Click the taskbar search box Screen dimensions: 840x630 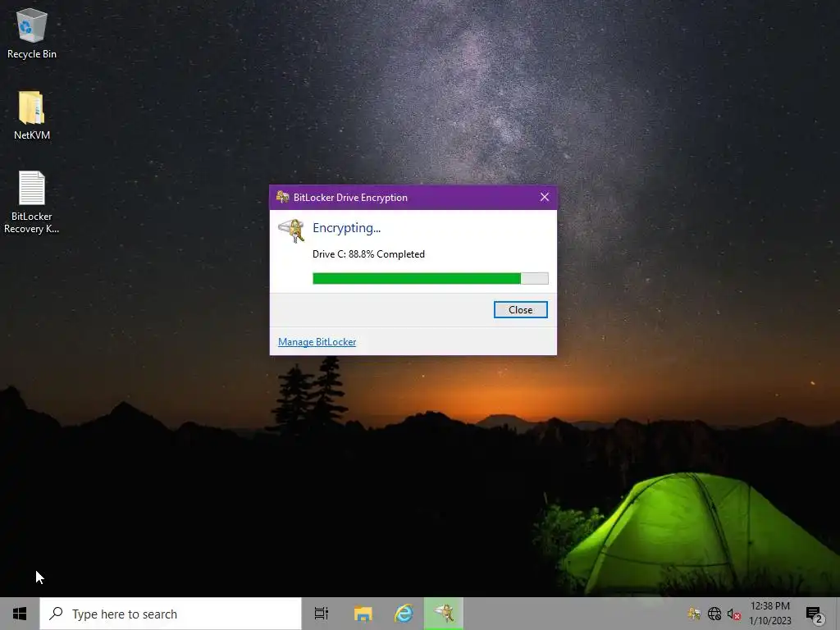coord(171,614)
